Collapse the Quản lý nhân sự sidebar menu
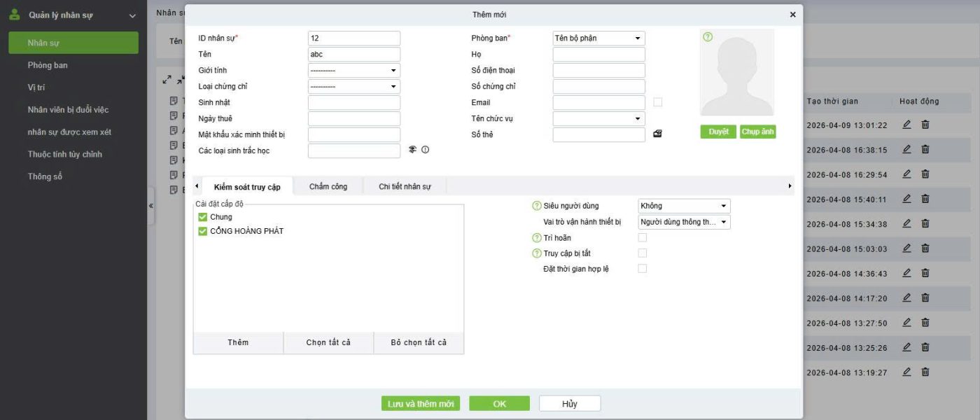980x420 pixels. 132,15
